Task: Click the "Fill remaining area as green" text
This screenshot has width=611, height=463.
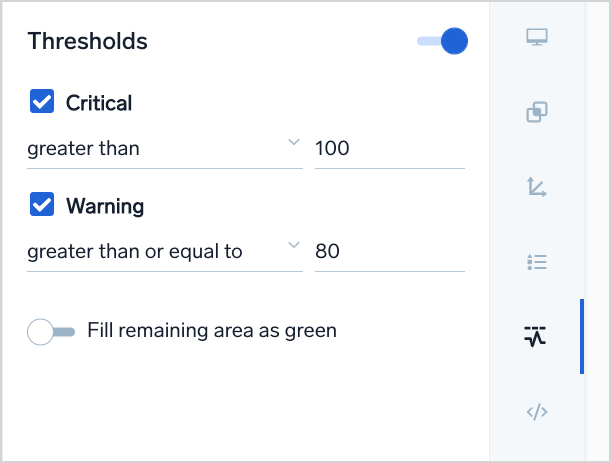Action: click(x=212, y=330)
